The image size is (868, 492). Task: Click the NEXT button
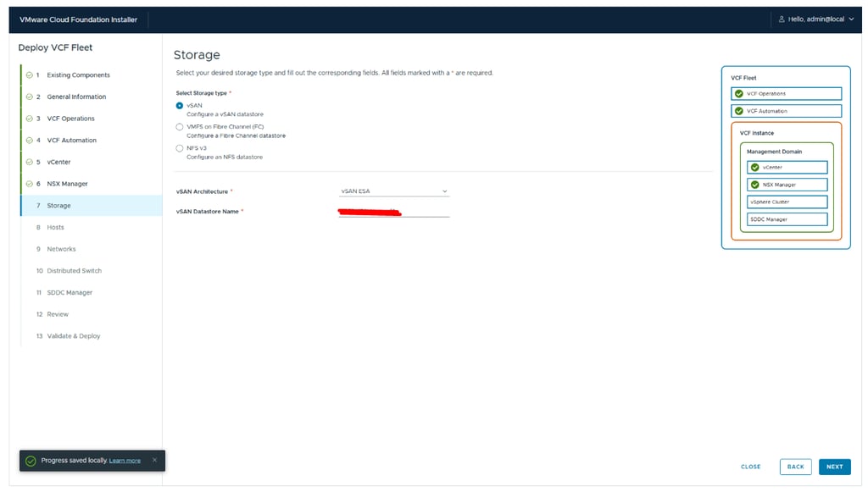835,467
